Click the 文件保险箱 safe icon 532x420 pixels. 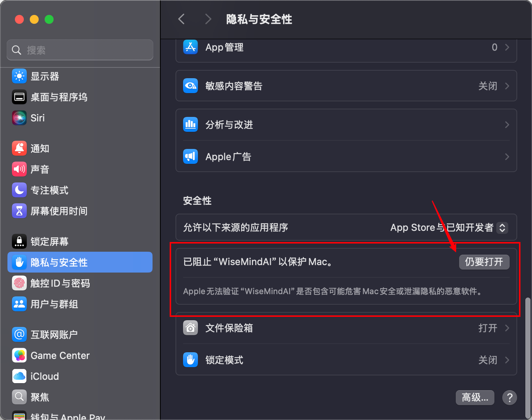coord(190,328)
